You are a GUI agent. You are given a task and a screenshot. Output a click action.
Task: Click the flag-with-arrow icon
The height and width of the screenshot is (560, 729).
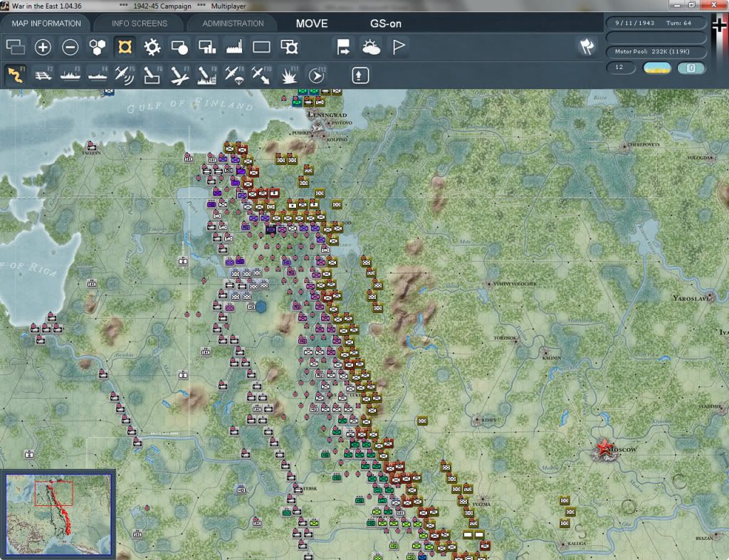pyautogui.click(x=344, y=47)
